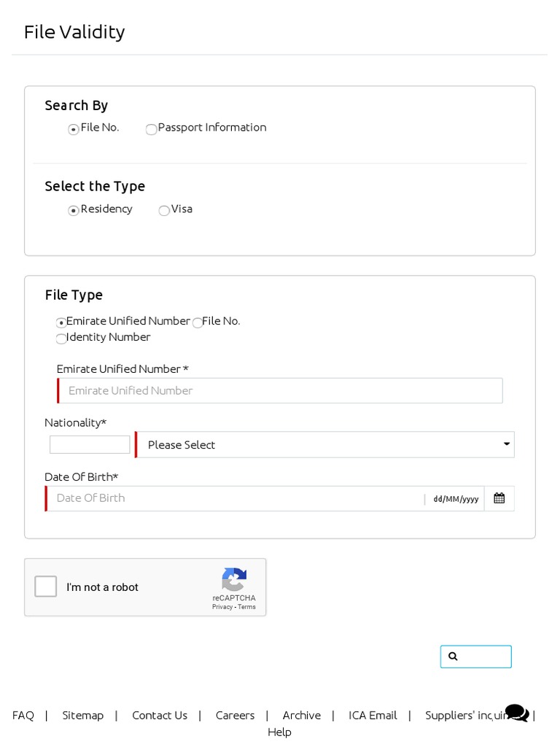Click the nationality code box
560x747 pixels.
coord(90,445)
